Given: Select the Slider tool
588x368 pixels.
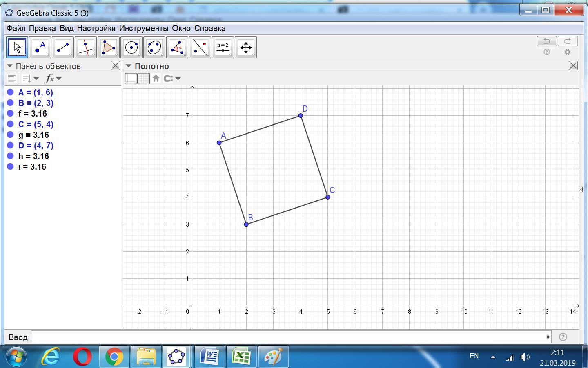Looking at the screenshot, I should point(223,47).
